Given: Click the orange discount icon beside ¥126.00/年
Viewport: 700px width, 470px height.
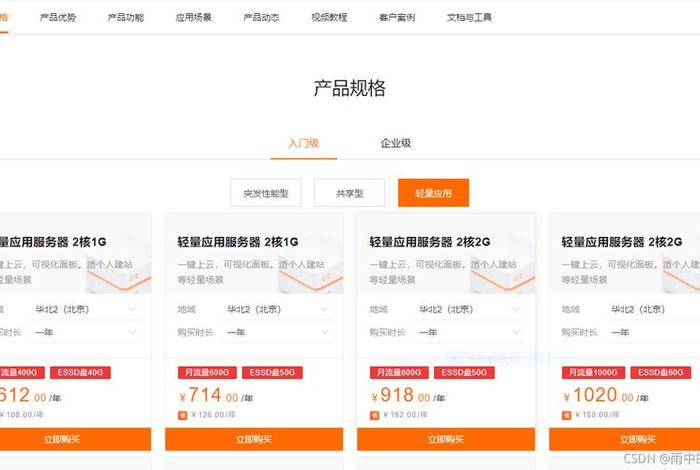Looking at the screenshot, I should point(183,416).
